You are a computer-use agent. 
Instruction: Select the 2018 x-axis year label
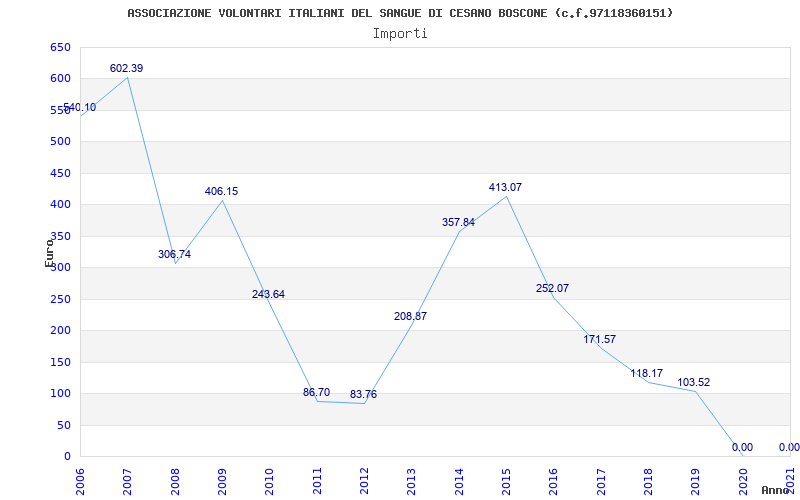tap(648, 482)
